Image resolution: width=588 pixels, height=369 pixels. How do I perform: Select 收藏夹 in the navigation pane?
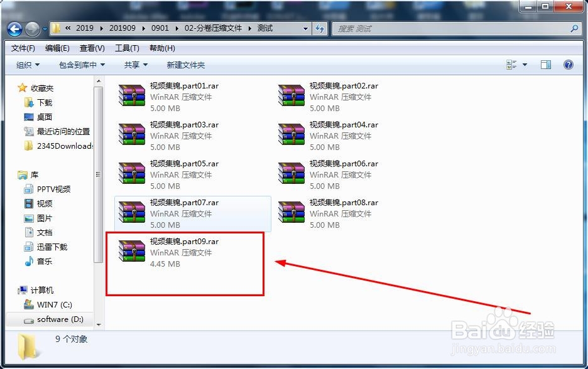click(36, 88)
